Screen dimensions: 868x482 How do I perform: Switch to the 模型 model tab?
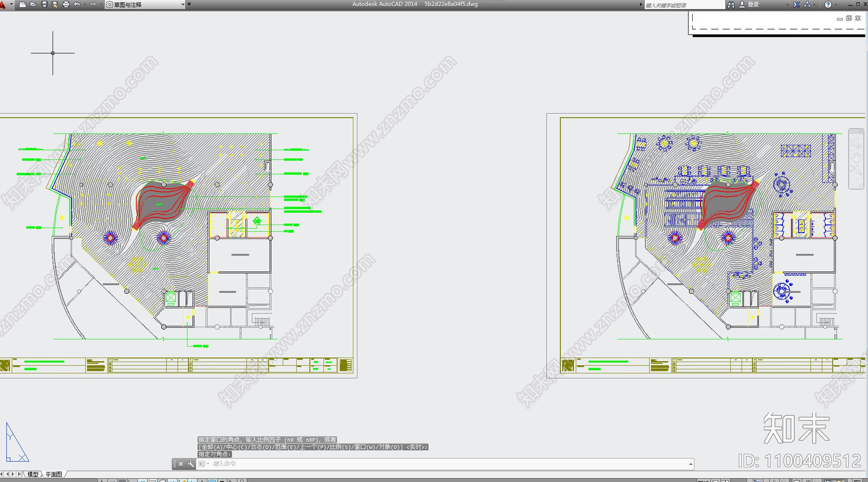click(33, 474)
